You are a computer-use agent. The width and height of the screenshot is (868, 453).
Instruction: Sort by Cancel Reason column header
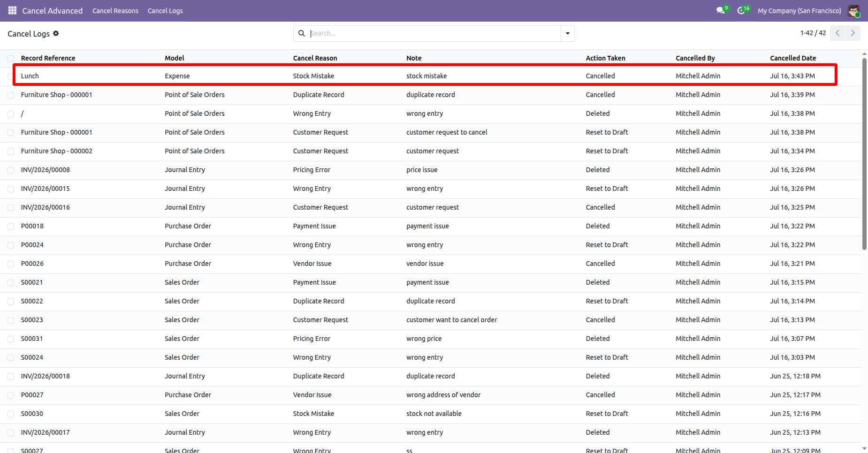tap(315, 58)
